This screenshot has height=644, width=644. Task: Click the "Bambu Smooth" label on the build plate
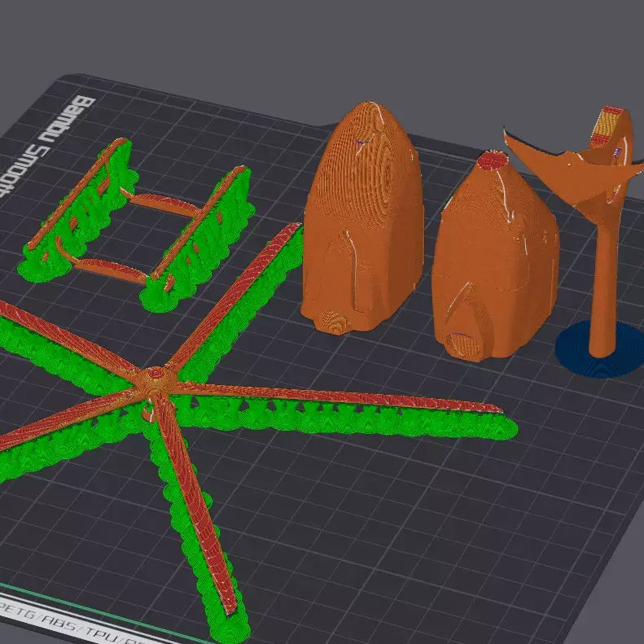(x=47, y=146)
